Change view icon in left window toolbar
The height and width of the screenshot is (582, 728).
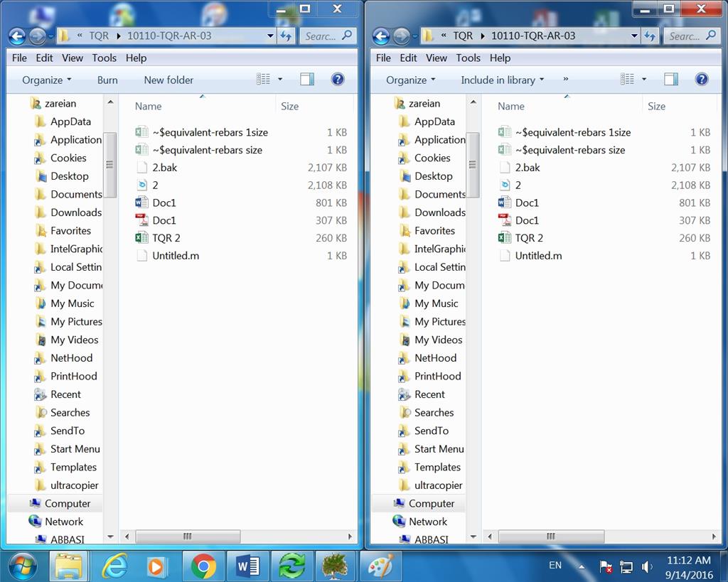pos(263,80)
